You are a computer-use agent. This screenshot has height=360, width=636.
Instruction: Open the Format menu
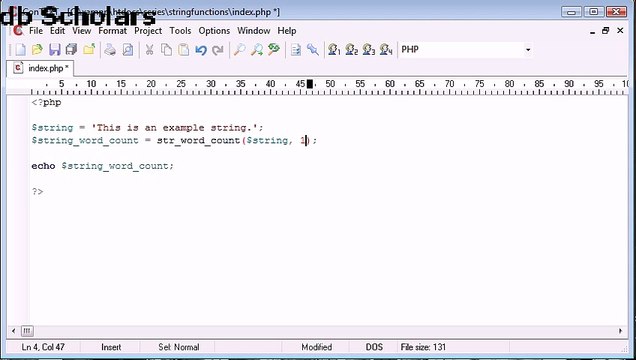click(112, 31)
